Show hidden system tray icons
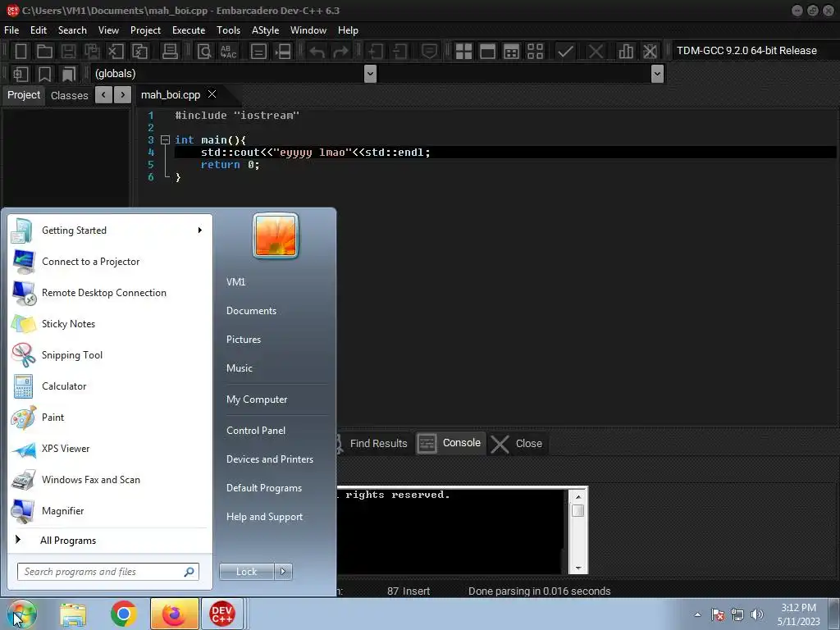Screen dimensions: 840x630 click(x=697, y=614)
